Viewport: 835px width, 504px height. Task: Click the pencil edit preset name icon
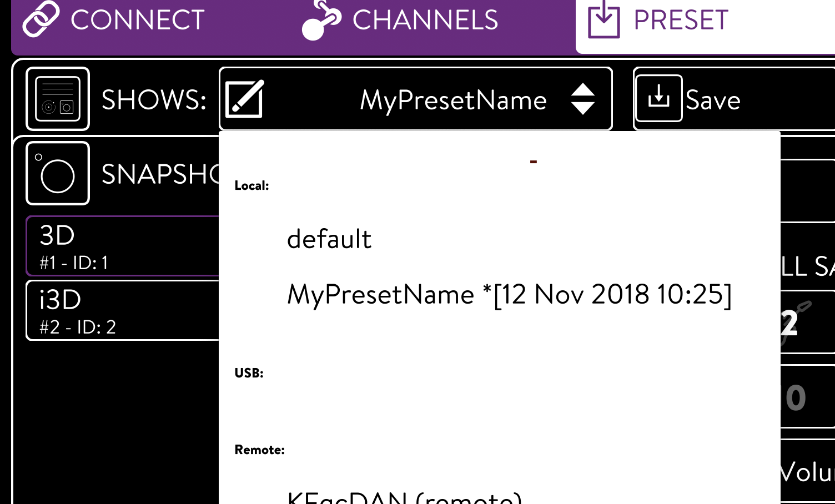[x=244, y=99]
